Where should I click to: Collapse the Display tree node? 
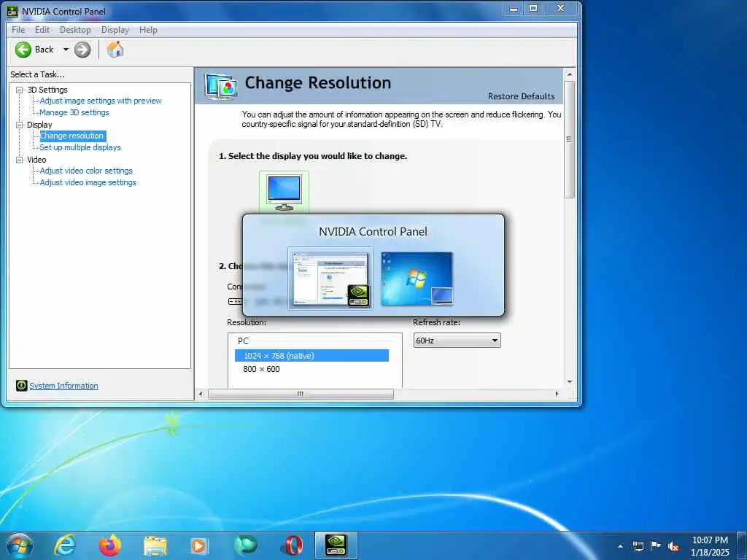(x=20, y=125)
